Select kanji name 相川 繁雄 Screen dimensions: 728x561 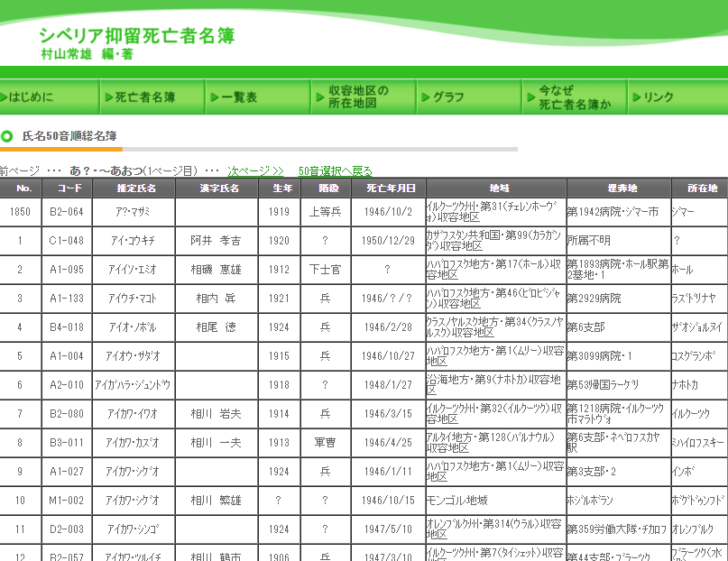click(x=217, y=501)
